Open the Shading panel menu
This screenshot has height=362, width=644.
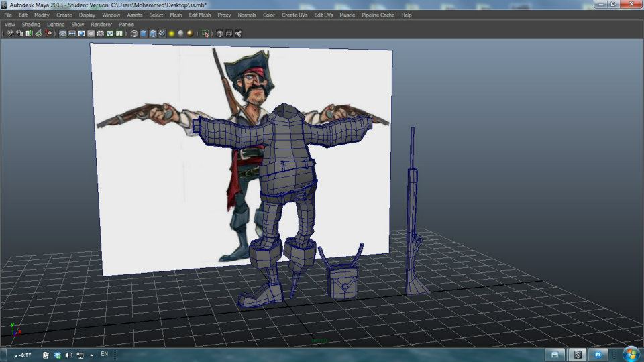[x=31, y=24]
